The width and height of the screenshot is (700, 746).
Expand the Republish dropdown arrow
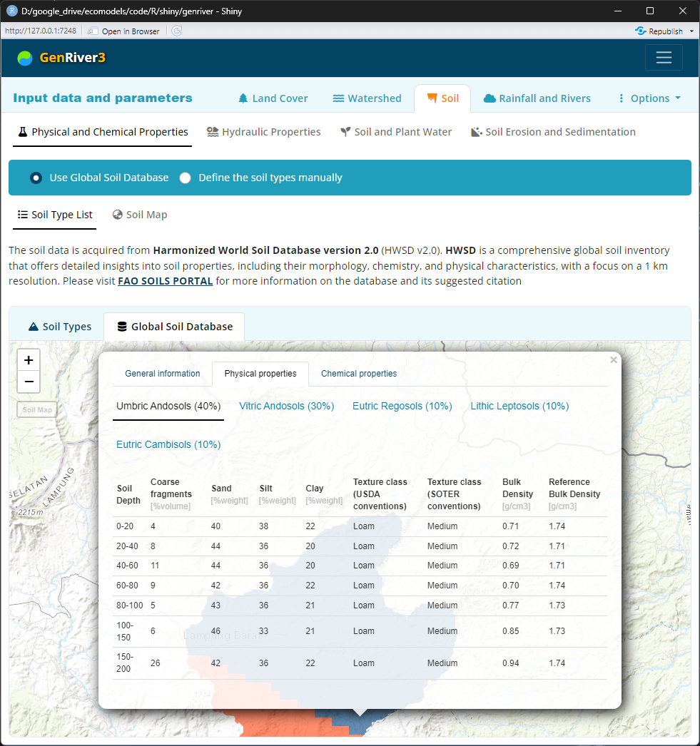pyautogui.click(x=691, y=31)
